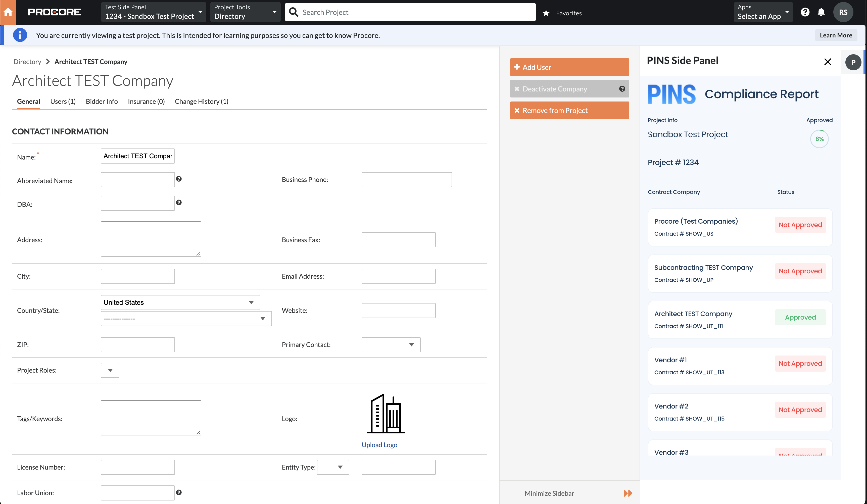Viewport: 867px width, 504px height.
Task: Close the PINS Side Panel
Action: (828, 62)
